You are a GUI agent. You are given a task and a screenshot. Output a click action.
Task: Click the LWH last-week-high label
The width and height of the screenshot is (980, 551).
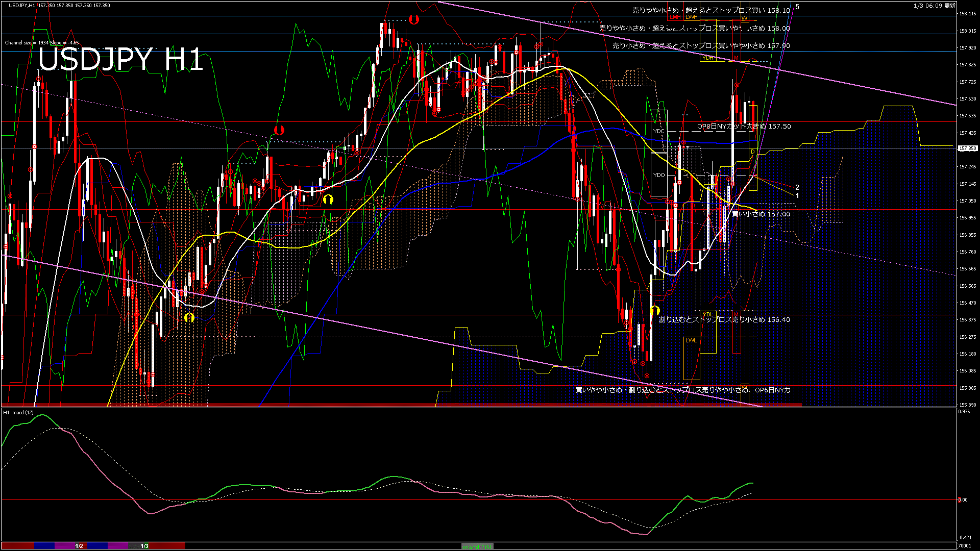pos(692,17)
